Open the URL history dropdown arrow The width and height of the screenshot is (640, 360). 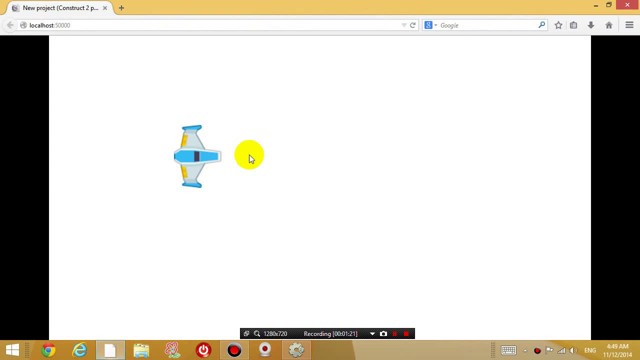[x=404, y=25]
